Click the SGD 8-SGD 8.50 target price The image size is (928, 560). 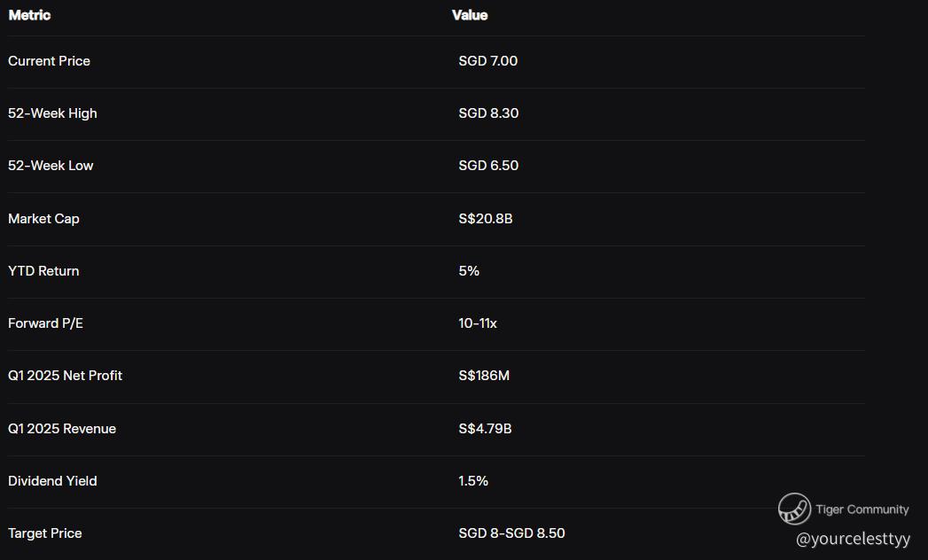click(x=511, y=533)
